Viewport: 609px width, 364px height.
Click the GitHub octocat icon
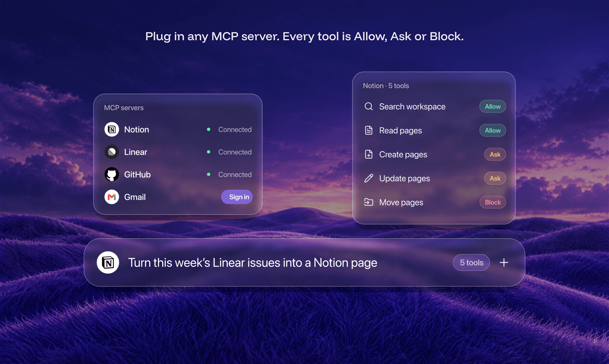tap(112, 175)
